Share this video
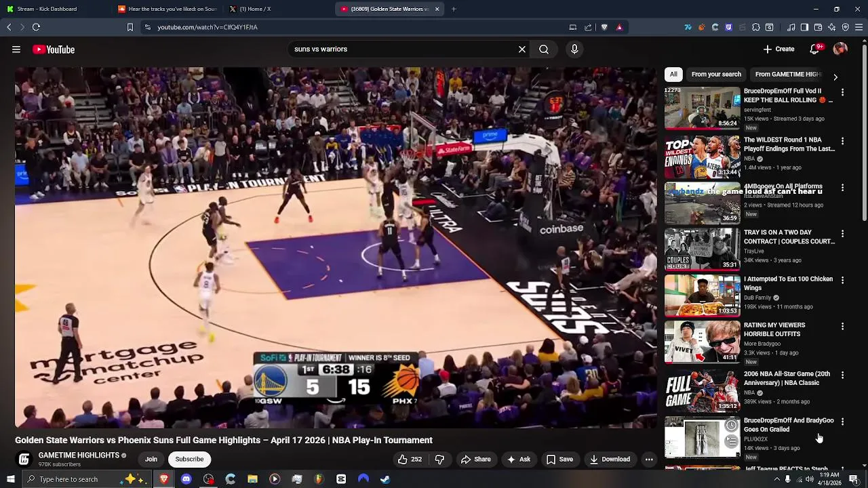The image size is (868, 488). [x=475, y=460]
